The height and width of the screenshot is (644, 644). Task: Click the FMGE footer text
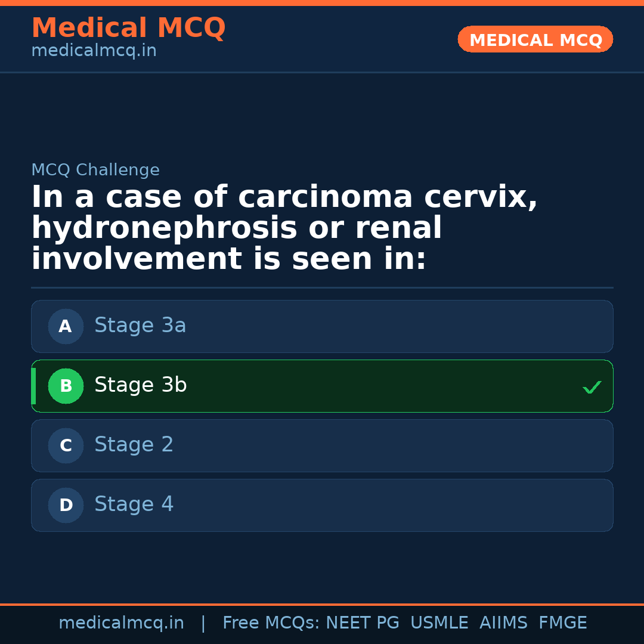click(x=562, y=623)
